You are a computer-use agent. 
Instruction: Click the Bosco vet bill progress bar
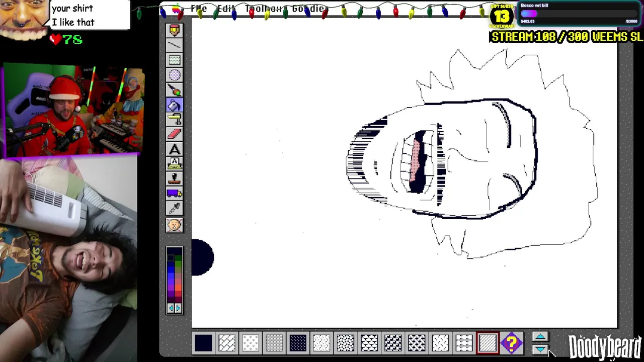[x=579, y=14]
